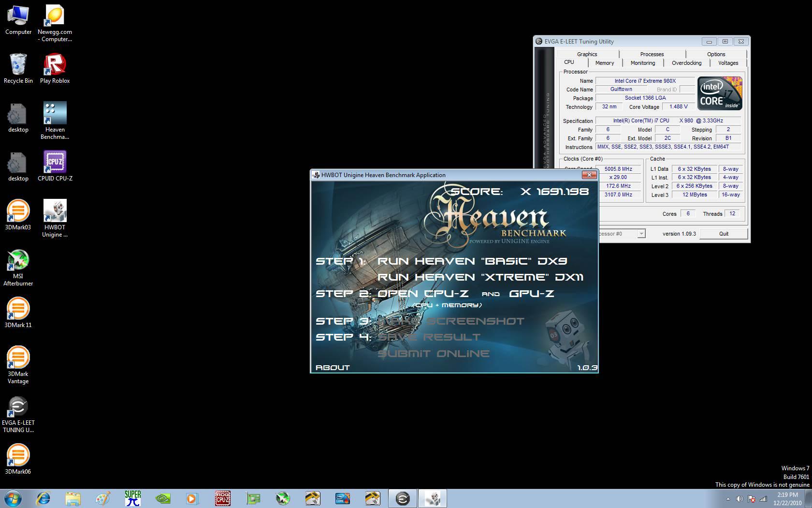Click the Core Voltage value 1.488 V
Screen dimensions: 812x508
click(678, 107)
